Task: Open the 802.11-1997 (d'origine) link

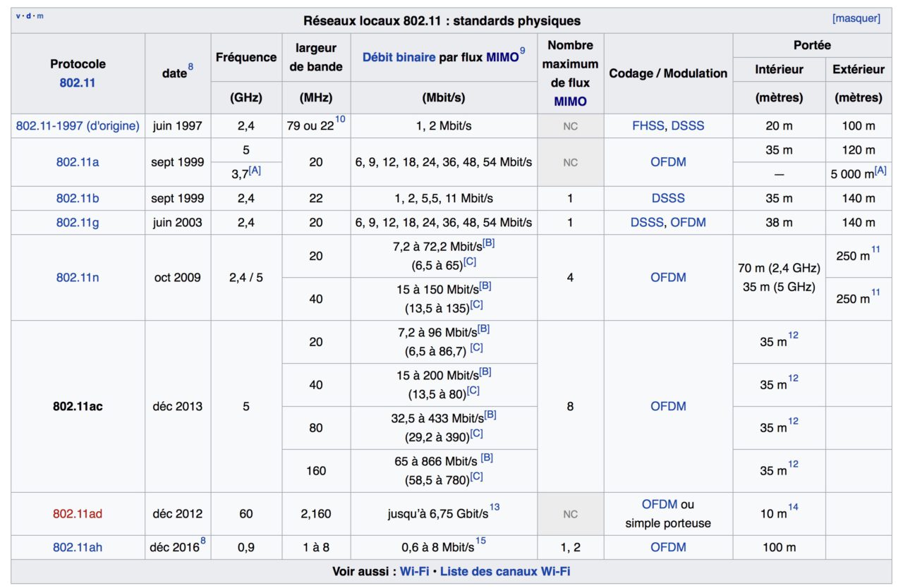Action: click(x=78, y=126)
